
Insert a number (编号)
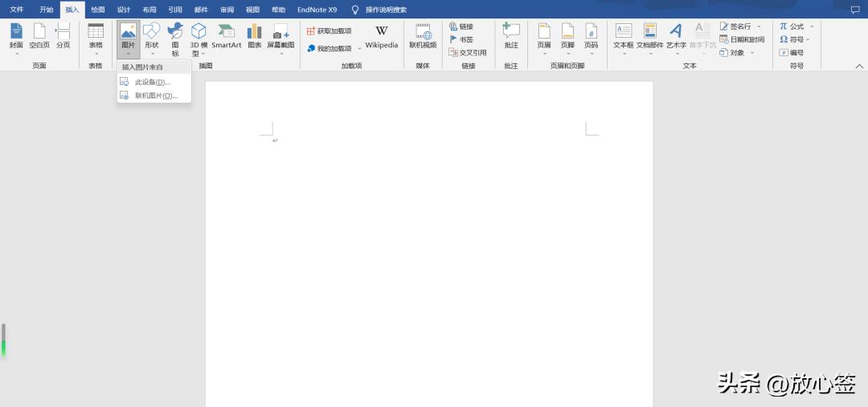(x=792, y=53)
